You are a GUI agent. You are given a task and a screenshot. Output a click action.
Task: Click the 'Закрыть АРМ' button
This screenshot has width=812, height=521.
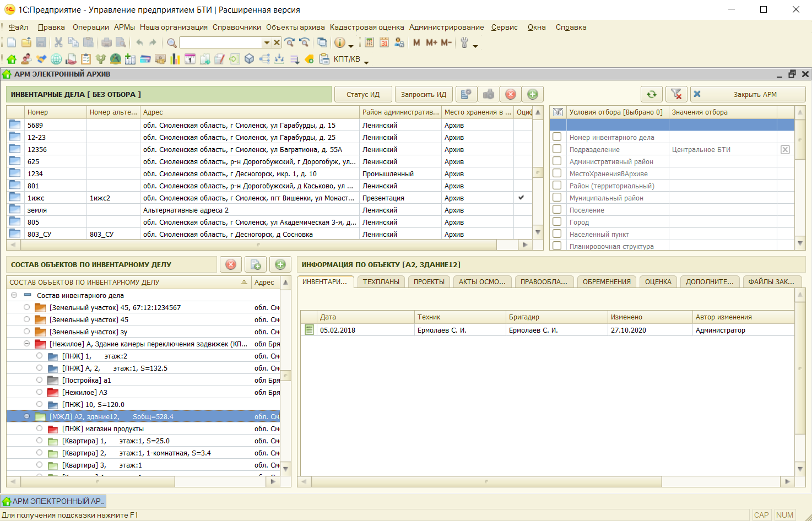click(748, 94)
